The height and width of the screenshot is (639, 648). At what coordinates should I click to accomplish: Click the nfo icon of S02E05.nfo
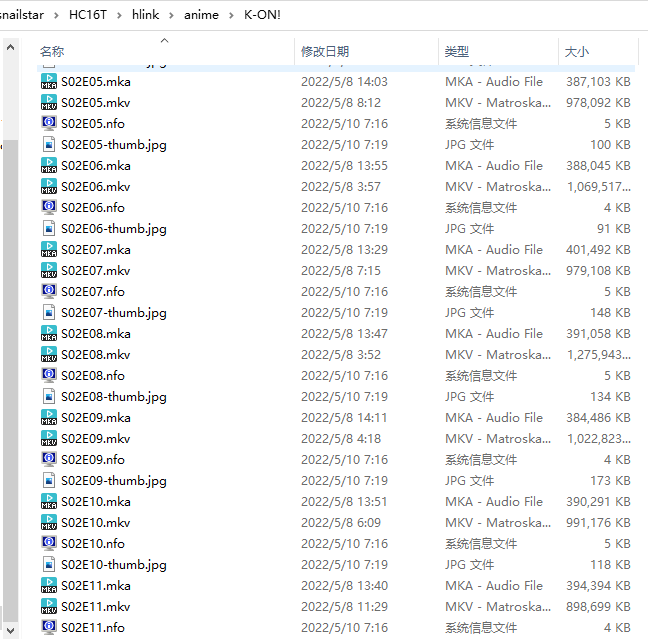pyautogui.click(x=49, y=124)
